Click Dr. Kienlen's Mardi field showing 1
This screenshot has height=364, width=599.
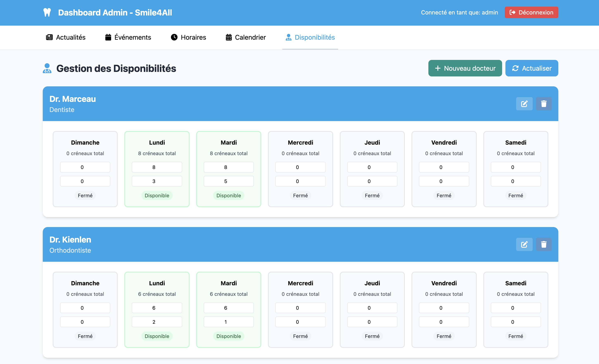[x=228, y=322]
